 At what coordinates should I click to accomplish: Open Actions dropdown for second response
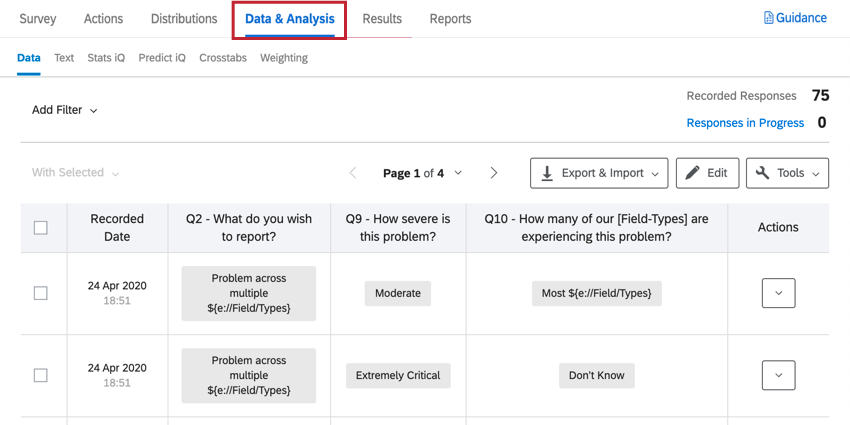point(778,375)
